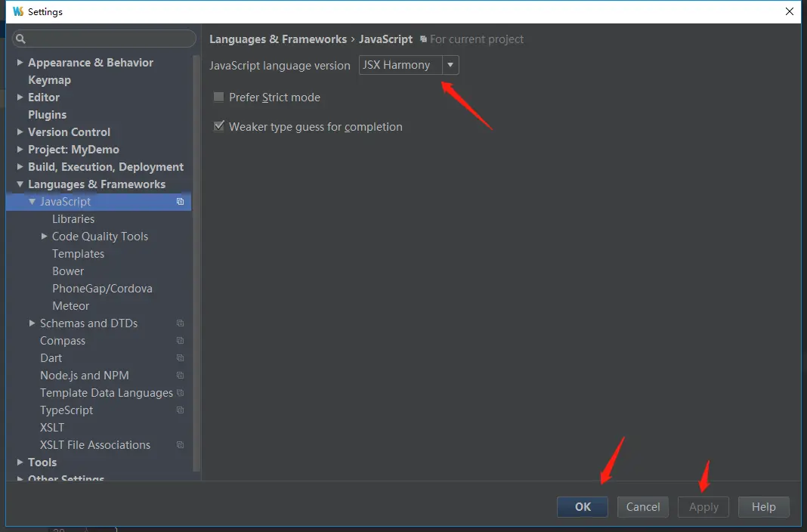
Task: Click project-level icon beside XSLT File Associations
Action: click(x=180, y=445)
